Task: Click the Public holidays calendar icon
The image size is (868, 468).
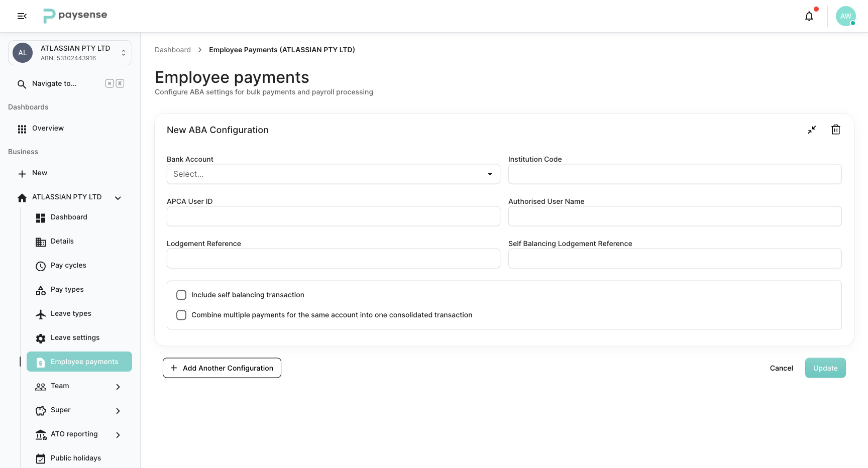Action: (41, 459)
